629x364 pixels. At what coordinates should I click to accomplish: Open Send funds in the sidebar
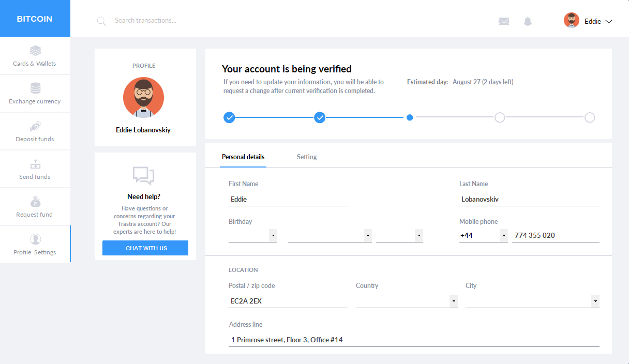click(x=35, y=169)
